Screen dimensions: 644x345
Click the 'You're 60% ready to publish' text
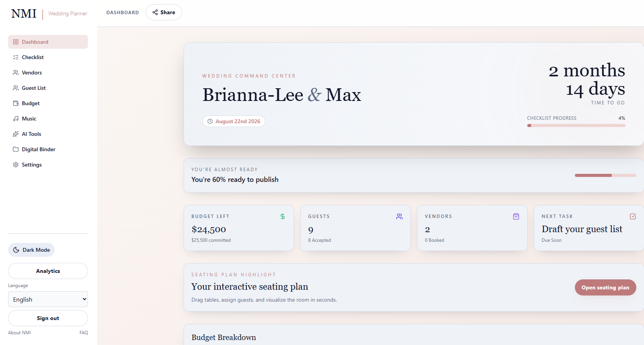[235, 180]
